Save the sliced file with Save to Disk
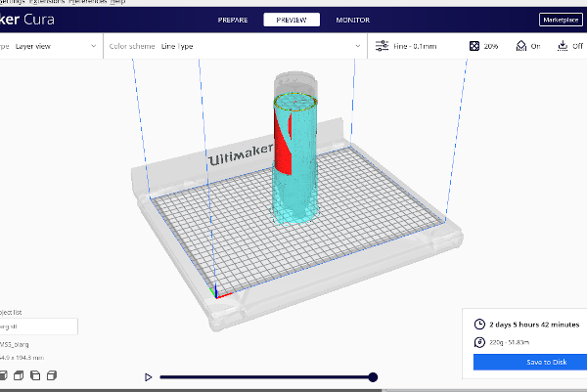Image resolution: width=587 pixels, height=392 pixels. (x=530, y=362)
